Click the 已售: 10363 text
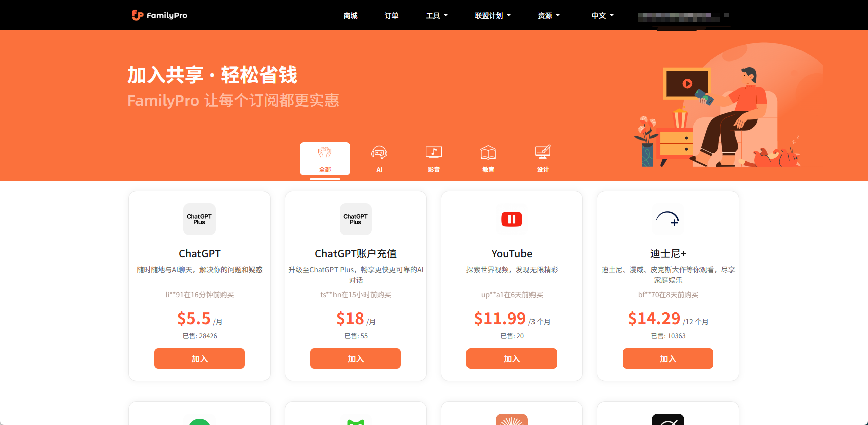This screenshot has width=868, height=425. coord(668,336)
